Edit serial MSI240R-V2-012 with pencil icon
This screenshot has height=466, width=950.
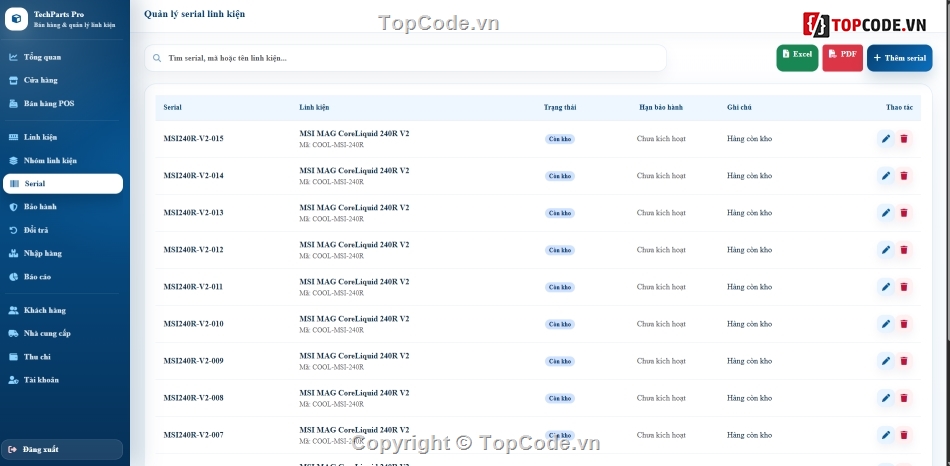click(886, 250)
